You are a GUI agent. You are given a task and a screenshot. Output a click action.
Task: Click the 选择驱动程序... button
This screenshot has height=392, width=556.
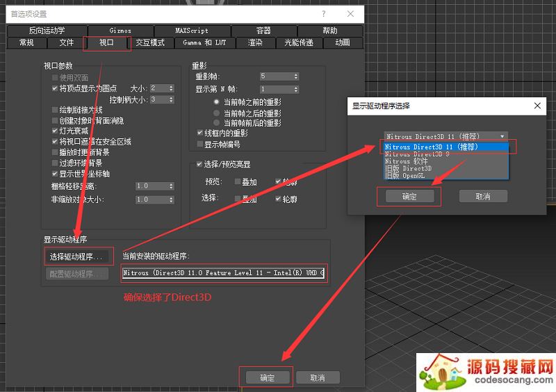pos(77,257)
